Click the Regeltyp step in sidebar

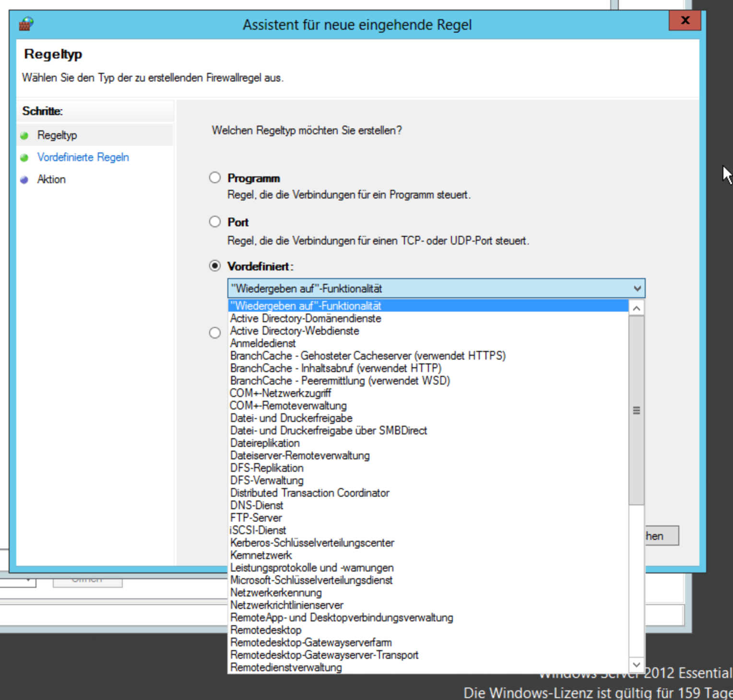[x=57, y=135]
